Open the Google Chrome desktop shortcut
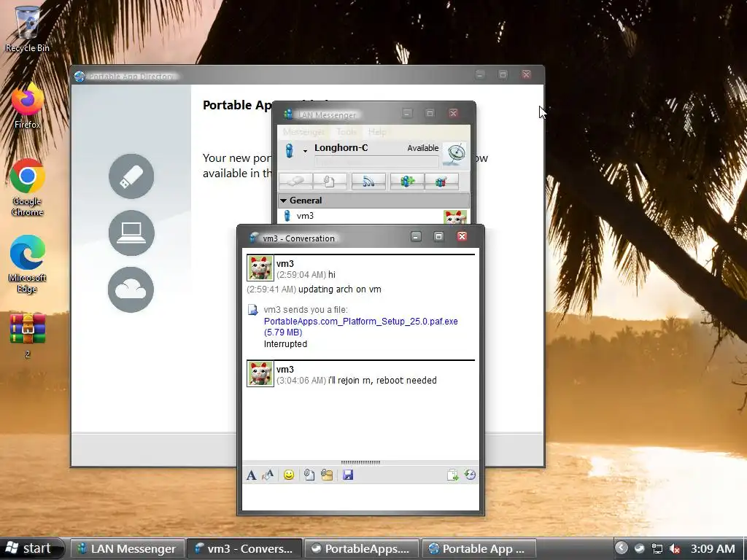The height and width of the screenshot is (560, 747). pos(27,187)
